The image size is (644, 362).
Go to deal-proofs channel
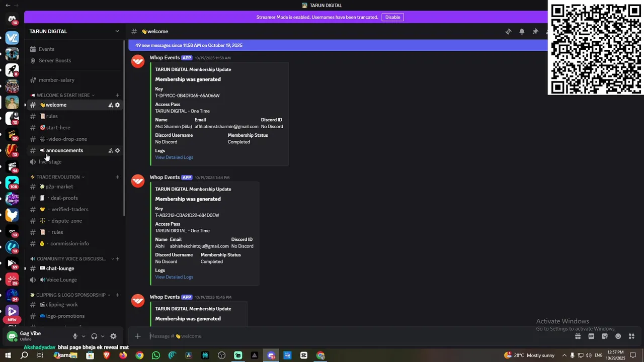[74, 198]
